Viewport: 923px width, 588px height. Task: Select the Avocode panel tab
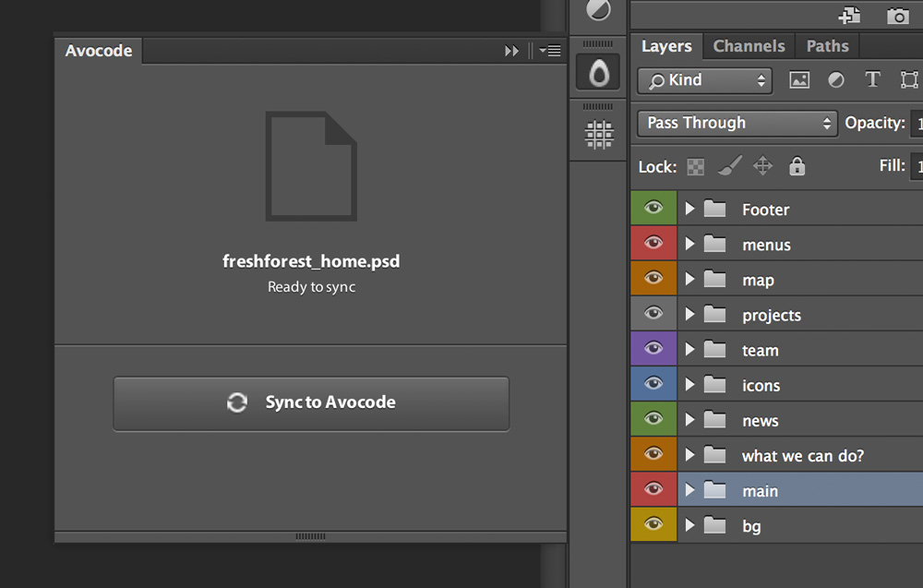(99, 51)
